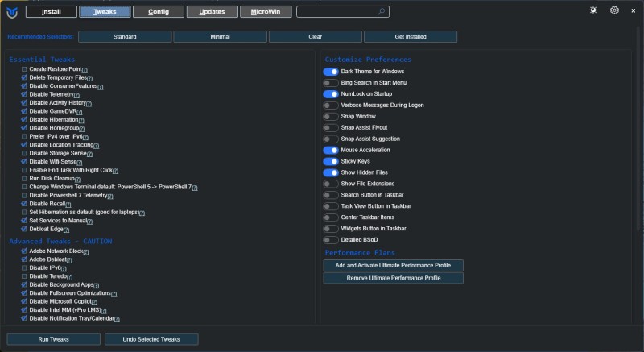Turn off NumLock on Startup toggle
This screenshot has height=352, width=644.
(x=331, y=94)
